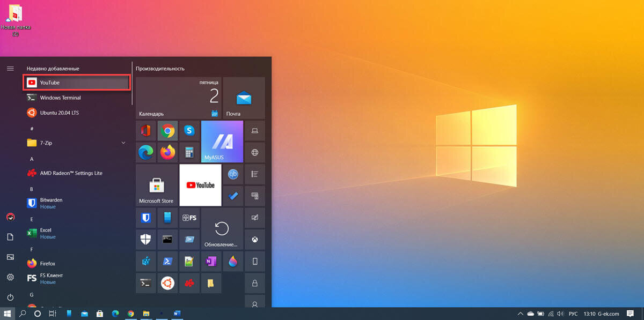The image size is (644, 320).
Task: Expand the Start menu hamburger navigation
Action: pos(10,69)
